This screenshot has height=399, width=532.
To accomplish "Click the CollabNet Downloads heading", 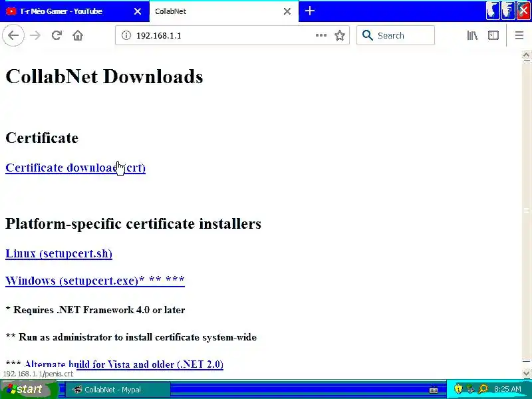I will [x=104, y=76].
